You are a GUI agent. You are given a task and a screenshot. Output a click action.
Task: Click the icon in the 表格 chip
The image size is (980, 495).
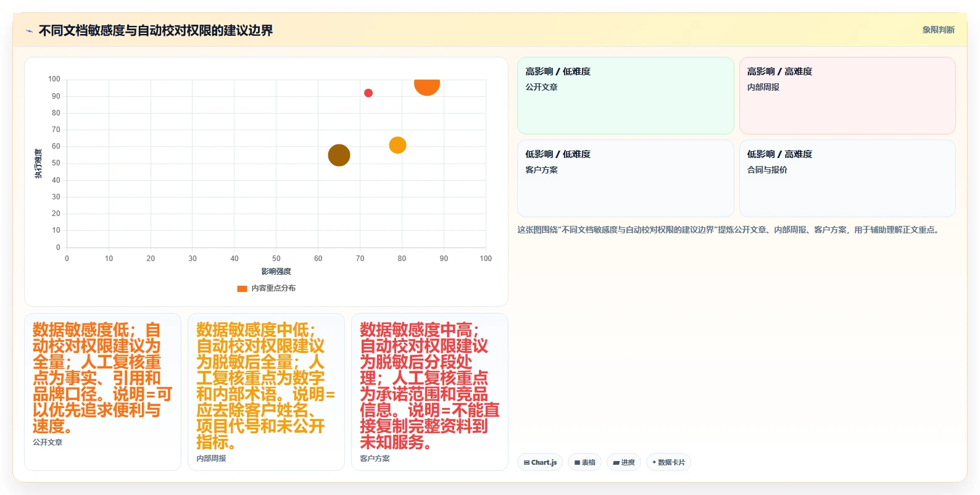(x=577, y=462)
